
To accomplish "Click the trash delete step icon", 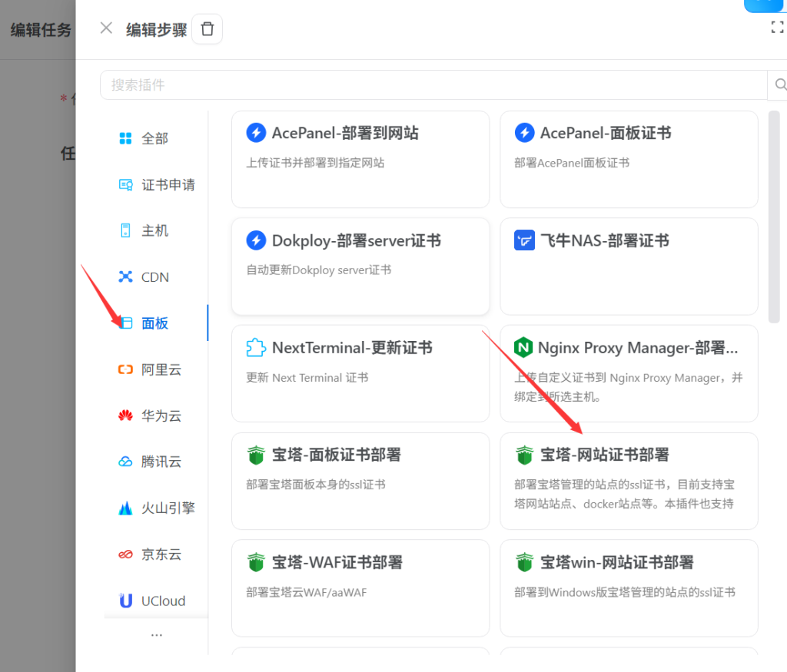I will (208, 29).
